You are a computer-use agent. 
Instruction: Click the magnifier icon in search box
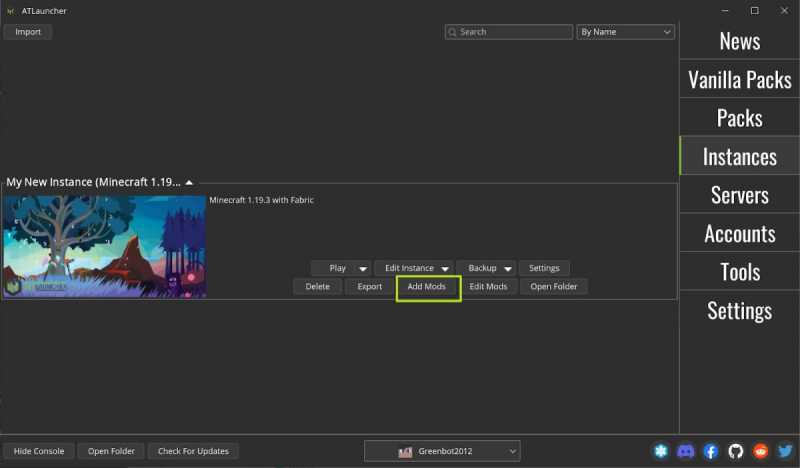click(x=453, y=32)
